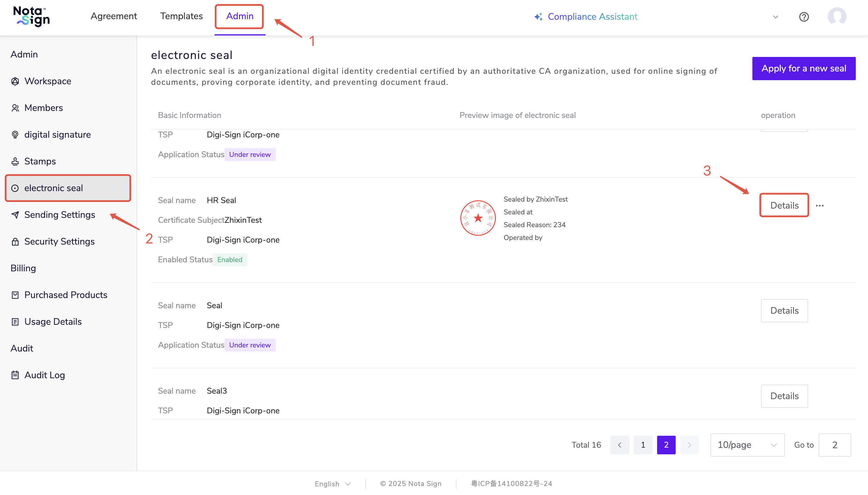The image size is (868, 495).
Task: Select the Stamps icon in sidebar
Action: (15, 162)
